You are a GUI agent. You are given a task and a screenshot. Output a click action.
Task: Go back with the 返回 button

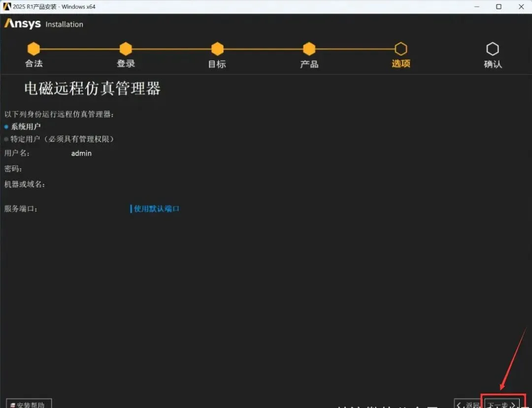coord(467,404)
